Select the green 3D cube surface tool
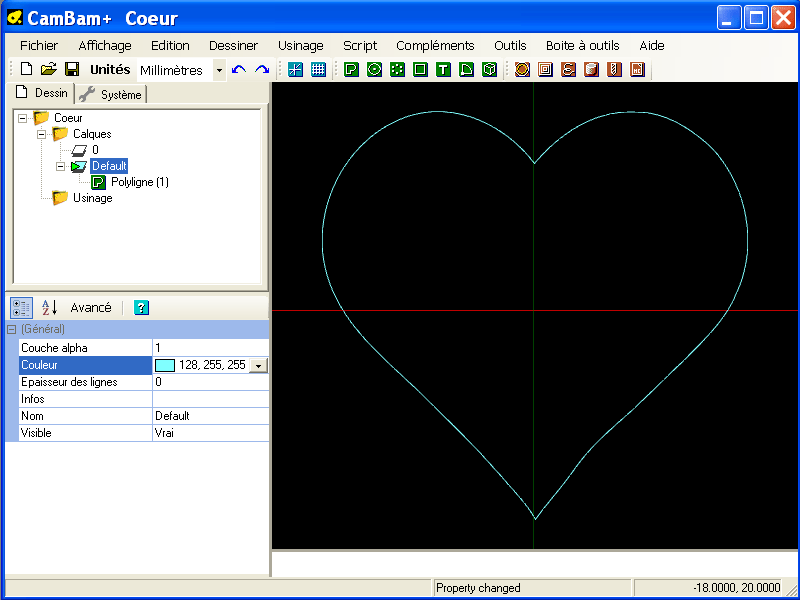This screenshot has width=800, height=600. (x=489, y=69)
